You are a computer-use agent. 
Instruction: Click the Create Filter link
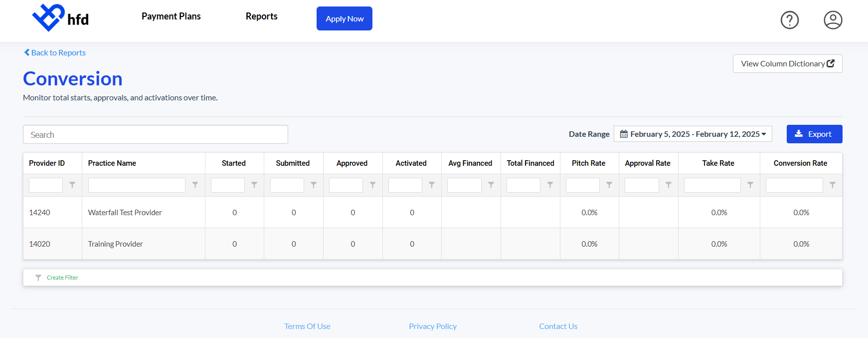pyautogui.click(x=62, y=278)
